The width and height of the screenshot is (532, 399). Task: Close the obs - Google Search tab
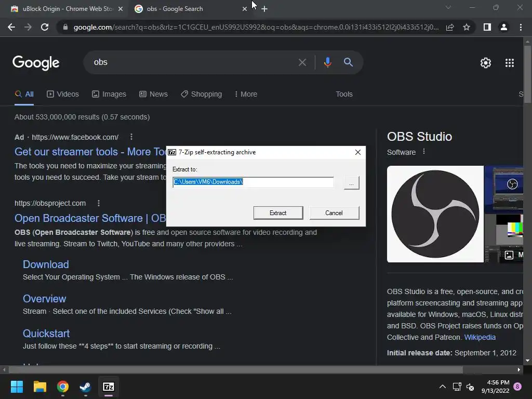point(245,9)
